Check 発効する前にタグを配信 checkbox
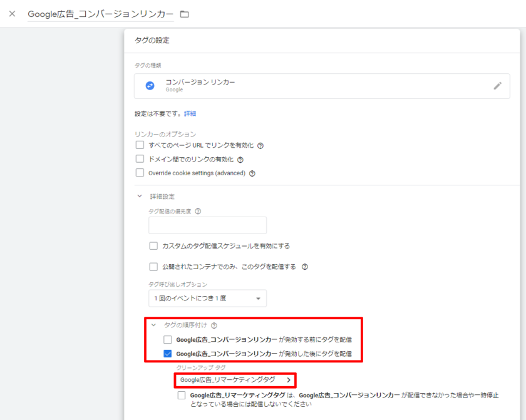Screen dimensions: 526x420 click(167, 339)
